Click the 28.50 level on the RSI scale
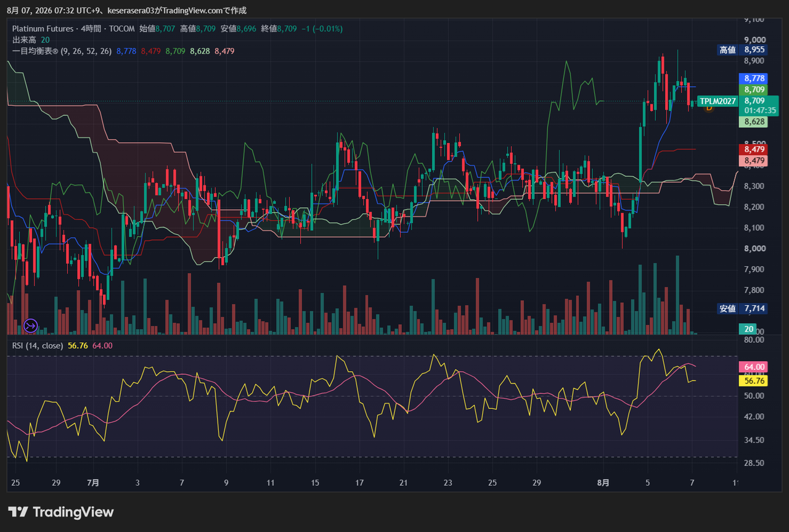The width and height of the screenshot is (789, 532). [x=754, y=463]
